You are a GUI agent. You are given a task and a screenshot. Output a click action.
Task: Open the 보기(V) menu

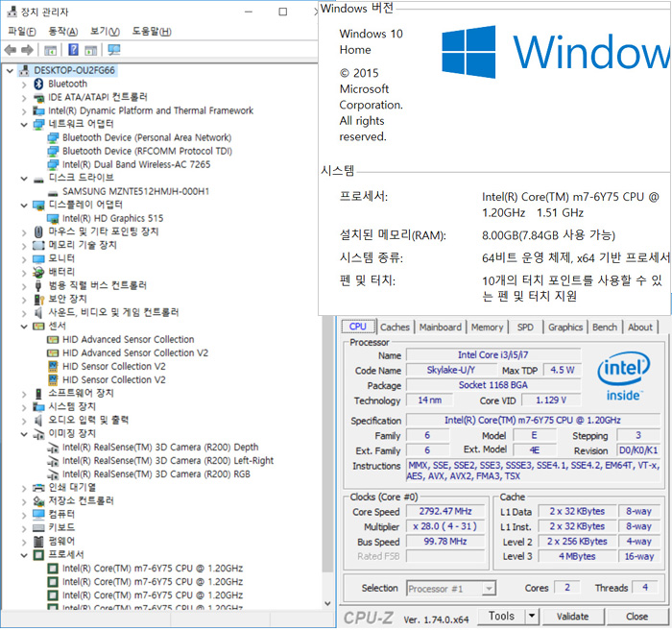point(105,32)
